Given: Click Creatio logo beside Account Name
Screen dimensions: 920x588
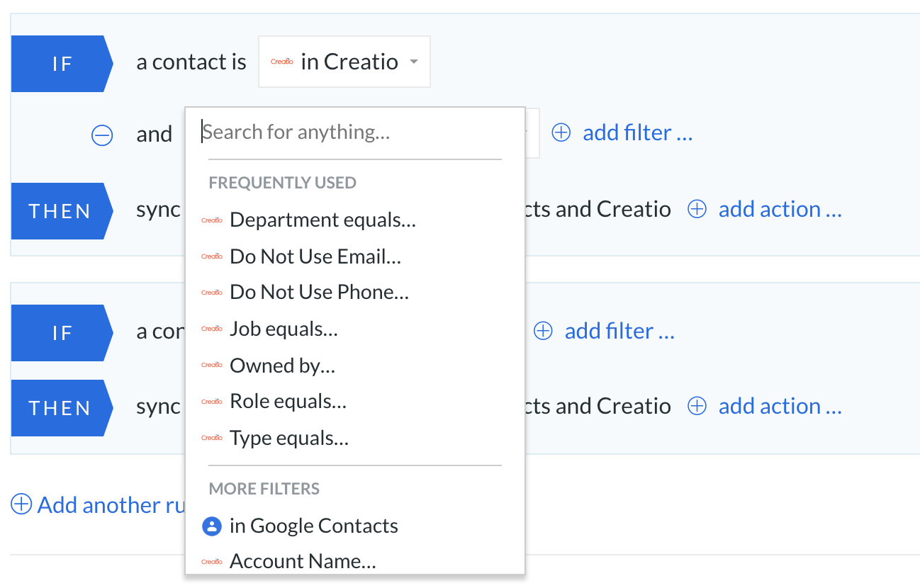Looking at the screenshot, I should (x=212, y=561).
